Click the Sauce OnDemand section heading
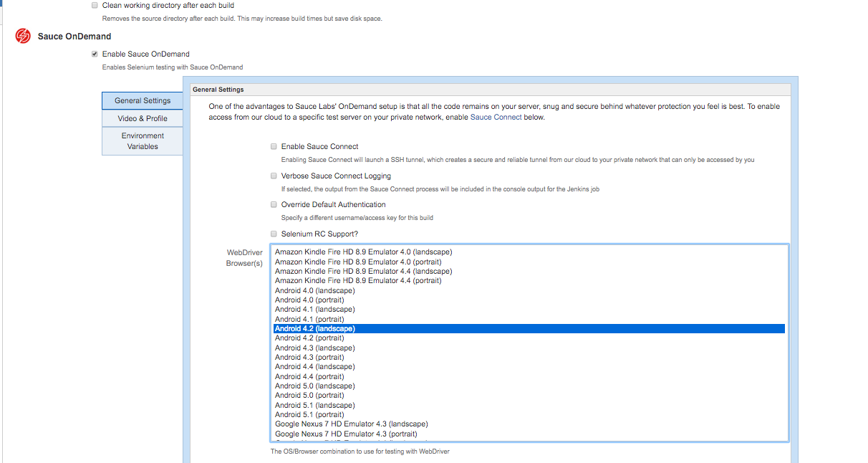Screen dimensions: 868x463 [74, 36]
